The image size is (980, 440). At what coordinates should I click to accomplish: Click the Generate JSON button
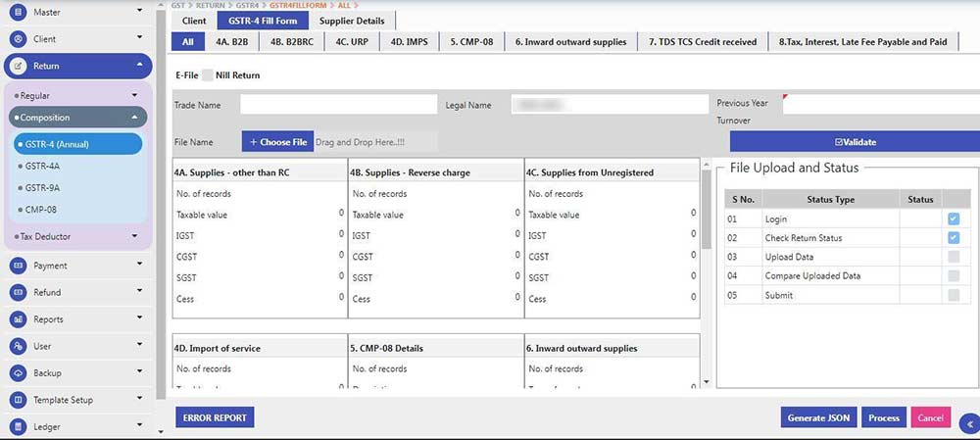[x=818, y=418]
